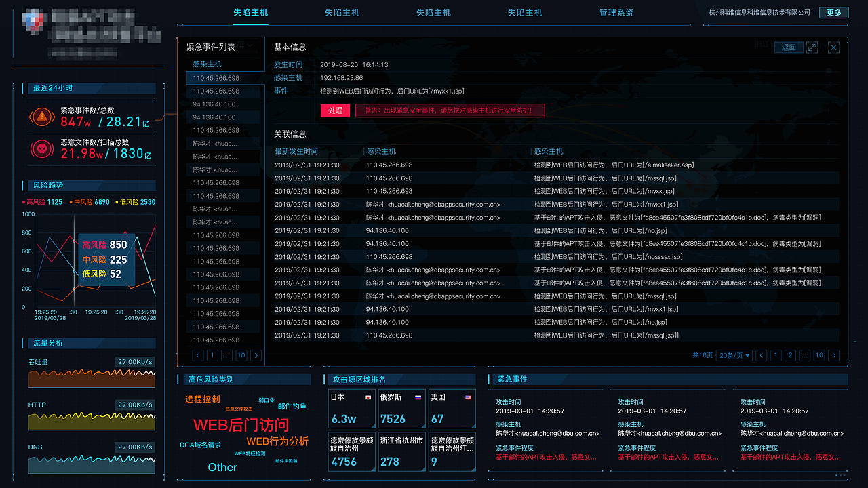Click the 返回 button in the detail panel

(789, 47)
